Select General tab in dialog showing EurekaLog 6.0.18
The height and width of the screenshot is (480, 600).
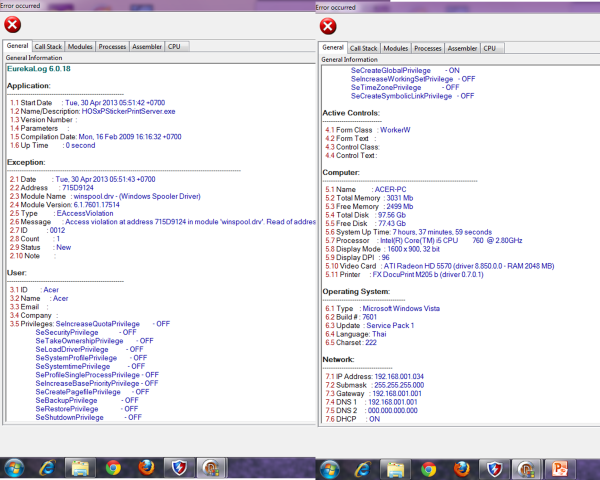(x=18, y=46)
